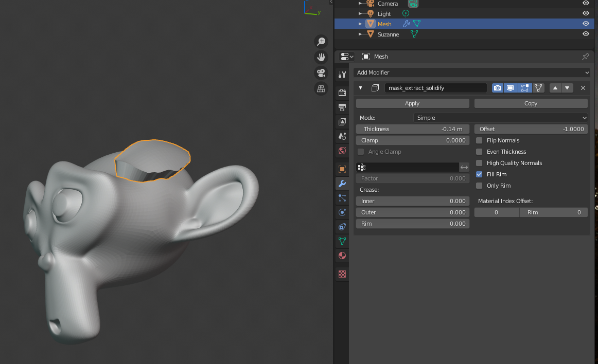Open Active Tool properties tab
Screen dimensions: 598x364
point(342,75)
